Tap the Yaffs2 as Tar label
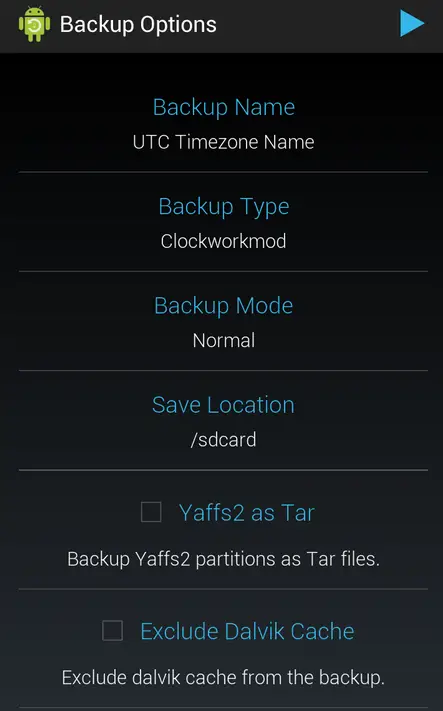 [x=246, y=513]
